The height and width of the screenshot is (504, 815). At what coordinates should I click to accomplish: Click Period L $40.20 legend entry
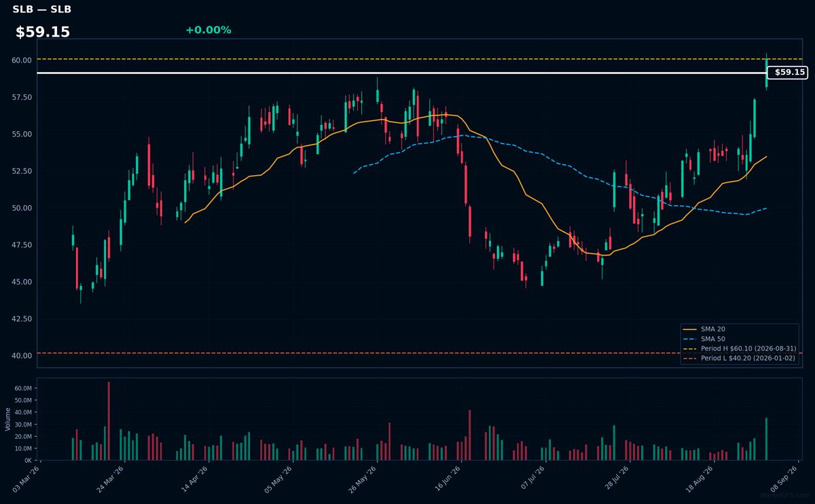(739, 358)
